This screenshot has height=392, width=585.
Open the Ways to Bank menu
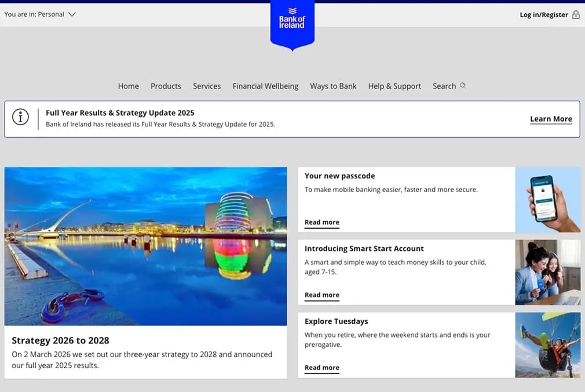[333, 86]
